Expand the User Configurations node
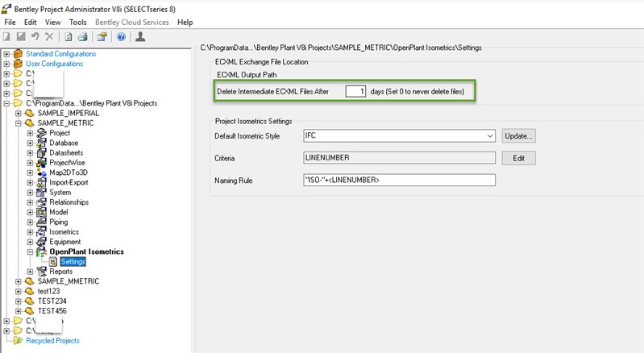The image size is (644, 353). pyautogui.click(x=6, y=64)
